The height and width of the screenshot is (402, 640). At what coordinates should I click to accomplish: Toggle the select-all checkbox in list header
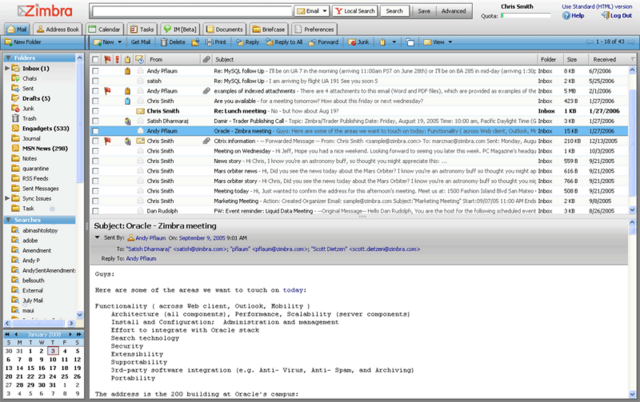point(96,60)
